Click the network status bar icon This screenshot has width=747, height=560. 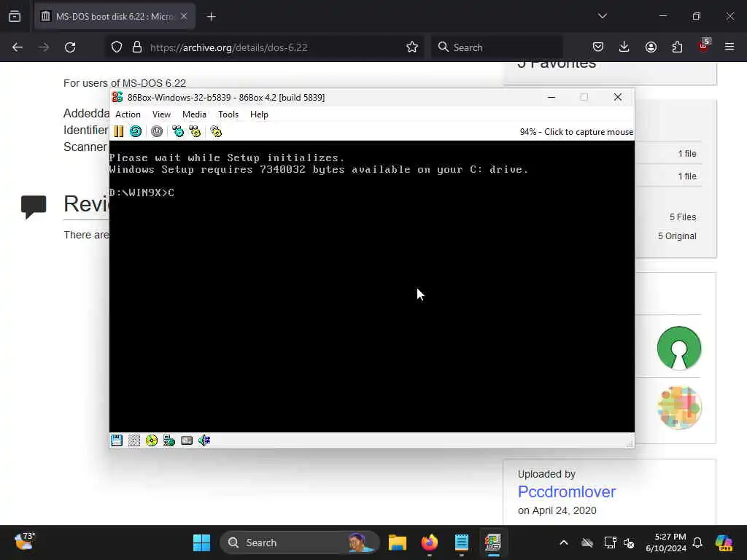click(169, 440)
